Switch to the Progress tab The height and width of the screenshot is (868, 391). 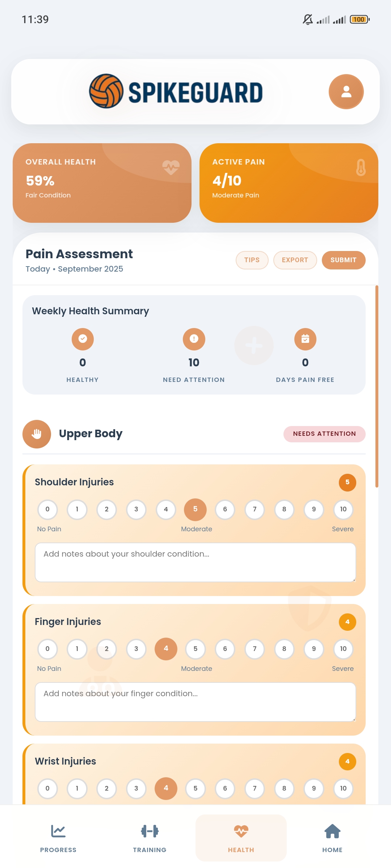[58, 839]
